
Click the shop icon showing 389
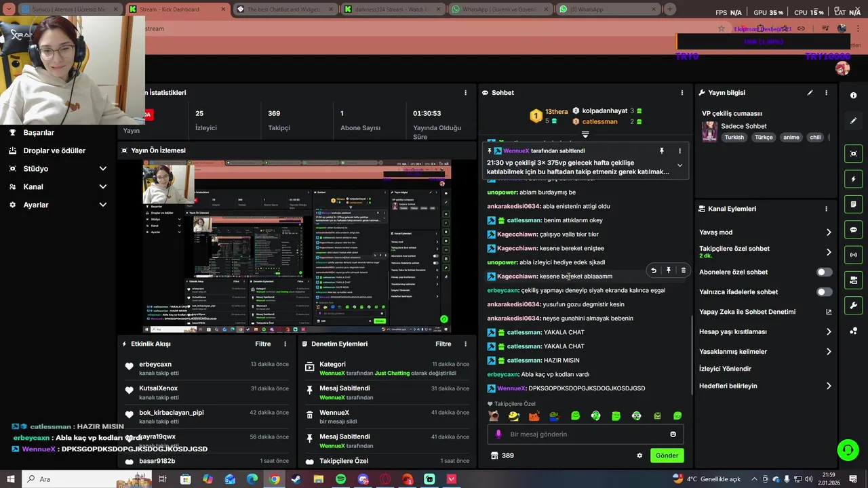tap(502, 455)
